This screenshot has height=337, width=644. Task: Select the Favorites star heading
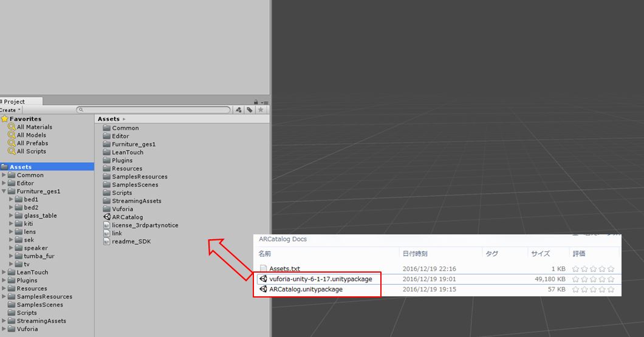tap(21, 118)
